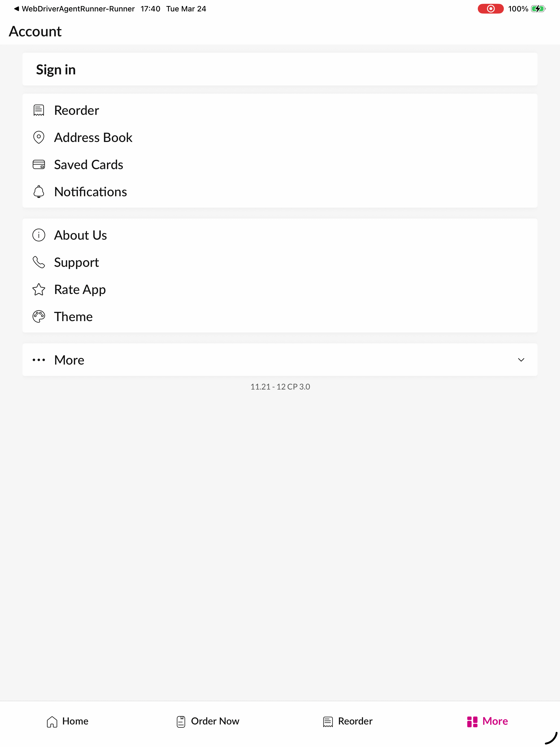Select the More tab in bottom bar
Screen dimensions: 560x747
point(488,721)
